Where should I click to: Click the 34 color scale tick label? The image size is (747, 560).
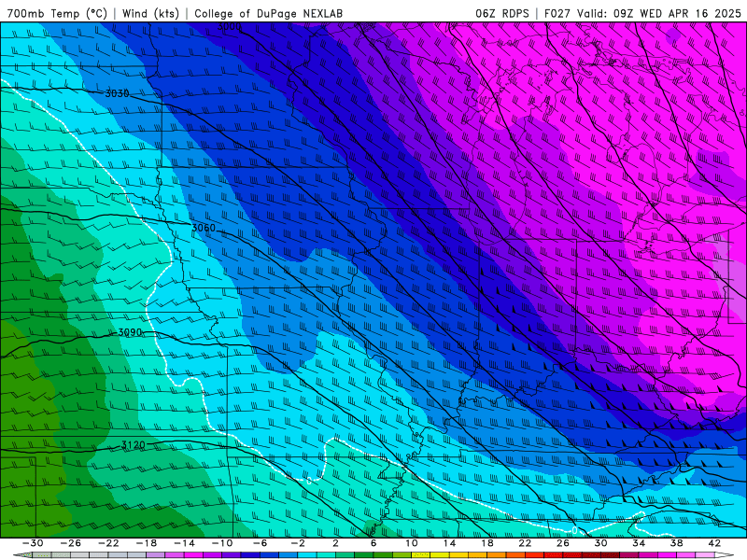[639, 543]
